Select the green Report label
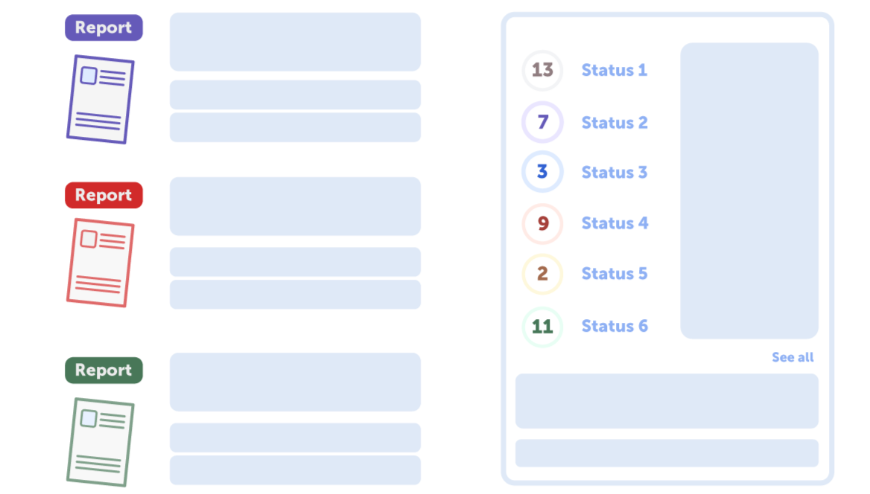This screenshot has height=494, width=870. tap(104, 370)
